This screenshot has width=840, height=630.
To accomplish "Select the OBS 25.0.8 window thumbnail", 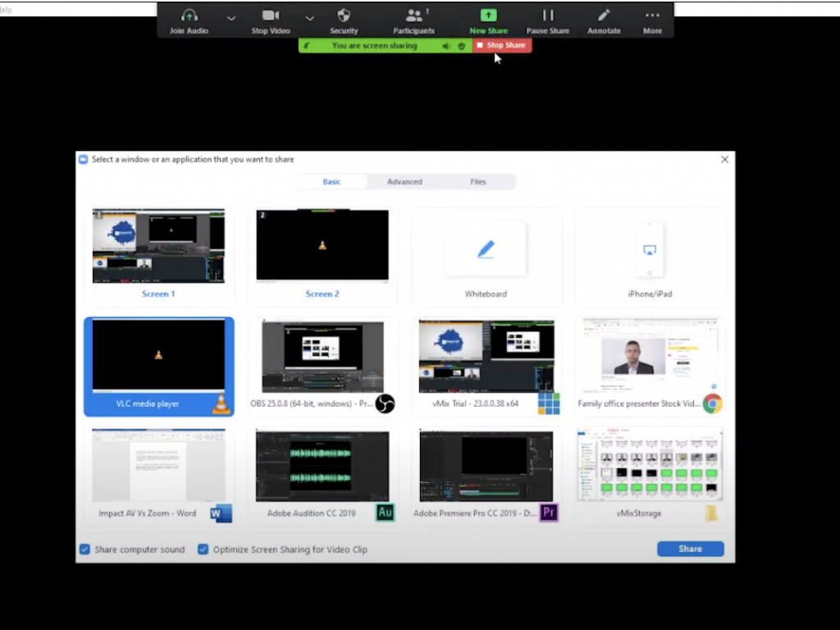I will point(322,356).
